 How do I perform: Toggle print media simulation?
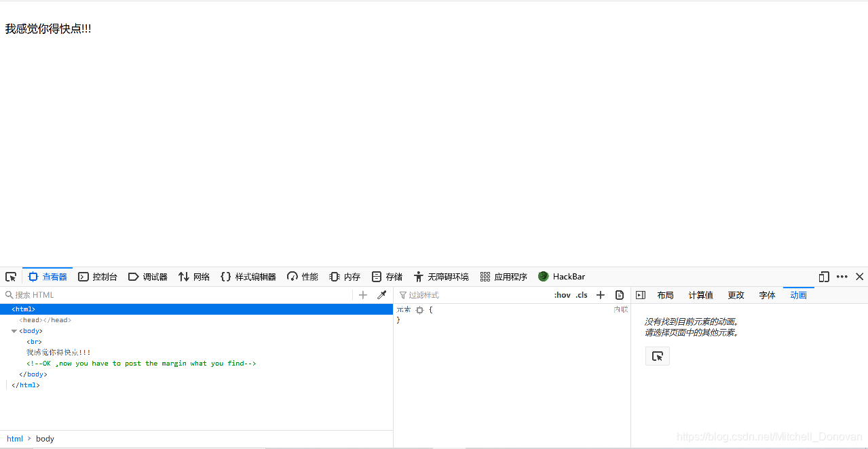[619, 294]
